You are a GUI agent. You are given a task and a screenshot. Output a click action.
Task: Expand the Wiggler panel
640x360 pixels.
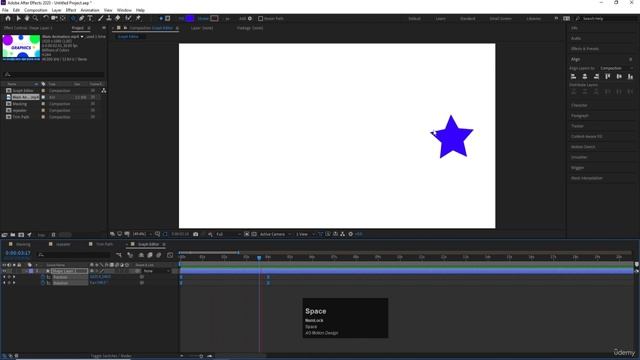click(x=577, y=168)
